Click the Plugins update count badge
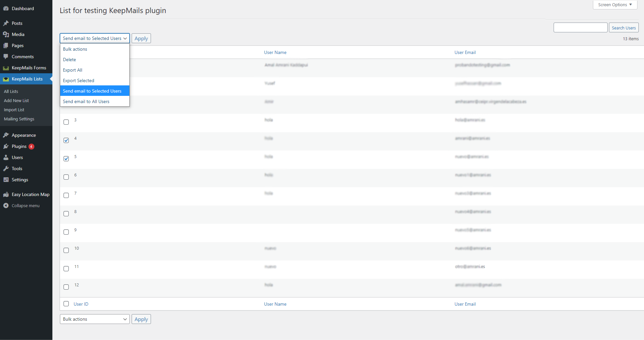The image size is (644, 340). 31,147
